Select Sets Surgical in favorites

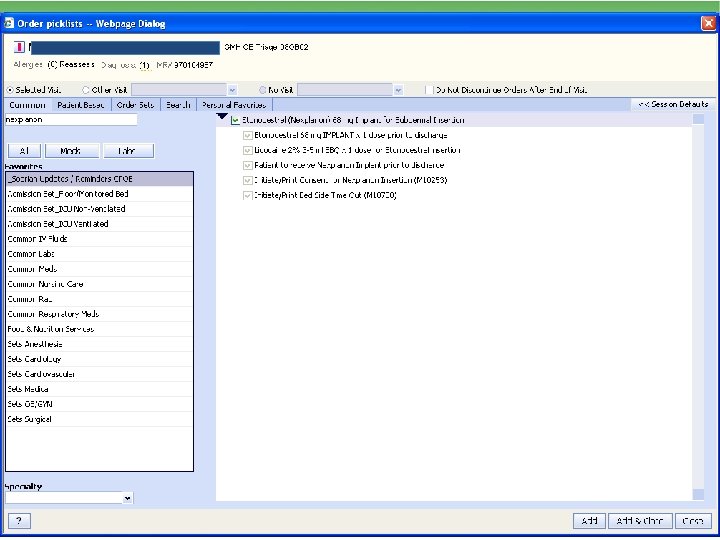[x=99, y=419]
